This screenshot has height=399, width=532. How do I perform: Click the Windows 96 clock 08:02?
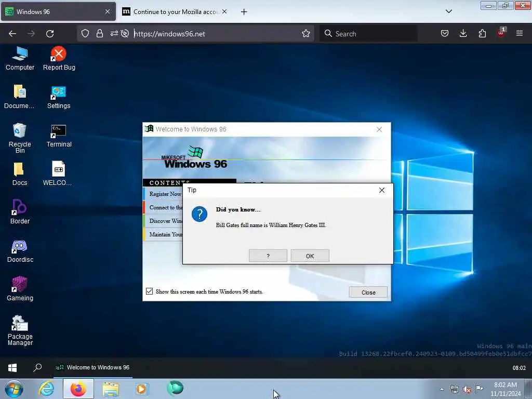click(x=519, y=368)
